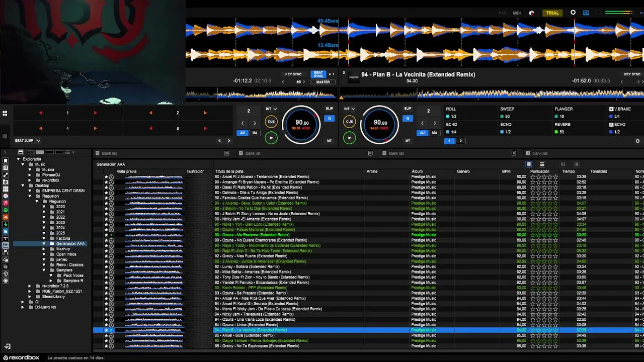Toggle KEY SYNC on deck 1

coord(293,74)
